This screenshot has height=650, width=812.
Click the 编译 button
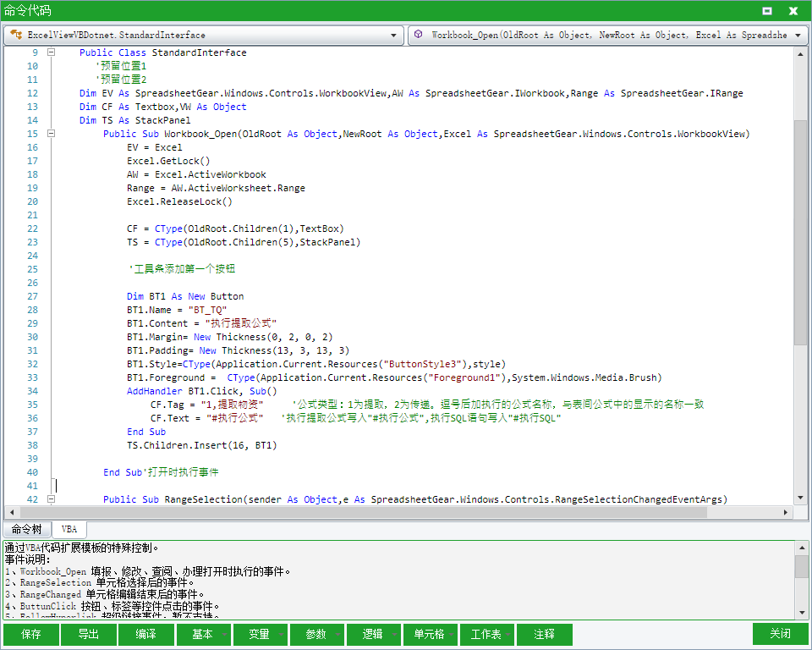pos(145,635)
